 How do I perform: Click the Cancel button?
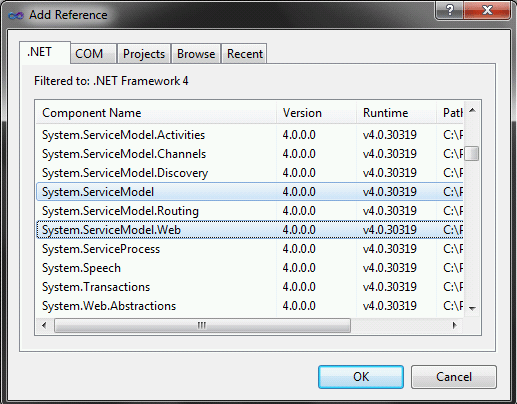click(x=454, y=377)
